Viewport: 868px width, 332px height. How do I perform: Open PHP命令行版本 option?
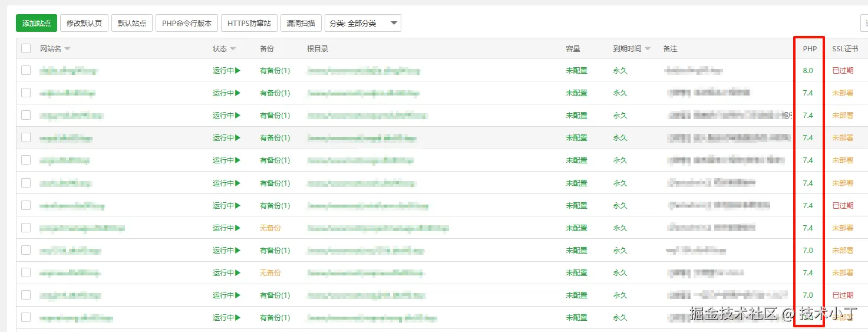click(187, 24)
